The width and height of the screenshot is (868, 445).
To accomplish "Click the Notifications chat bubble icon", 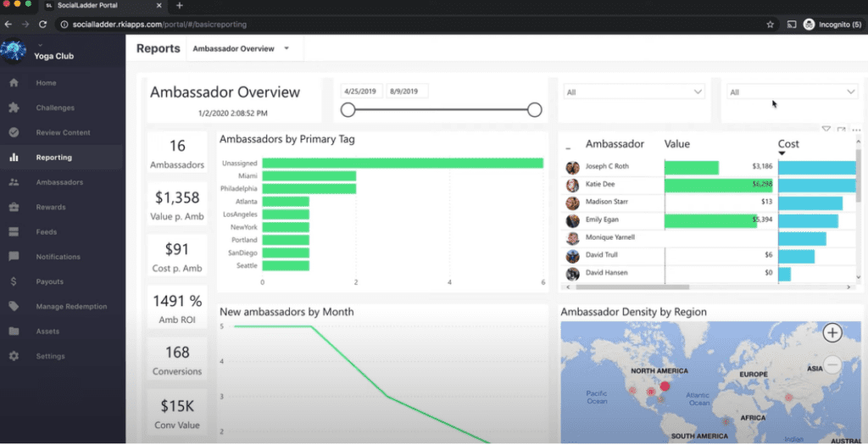I will (14, 257).
